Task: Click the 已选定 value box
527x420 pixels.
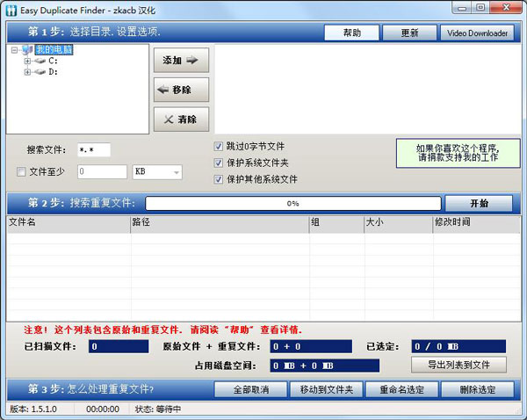Action: pyautogui.click(x=458, y=347)
